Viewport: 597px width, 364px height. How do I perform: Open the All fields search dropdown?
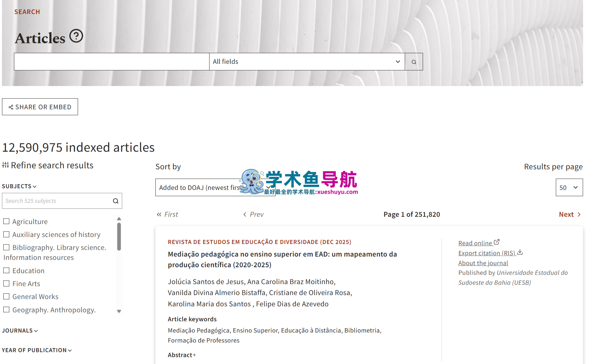tap(306, 62)
